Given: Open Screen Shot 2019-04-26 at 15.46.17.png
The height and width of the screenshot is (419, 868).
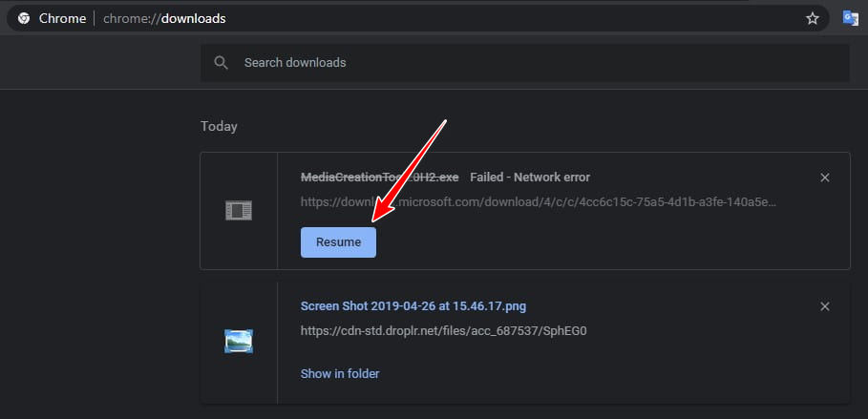Looking at the screenshot, I should tap(413, 306).
